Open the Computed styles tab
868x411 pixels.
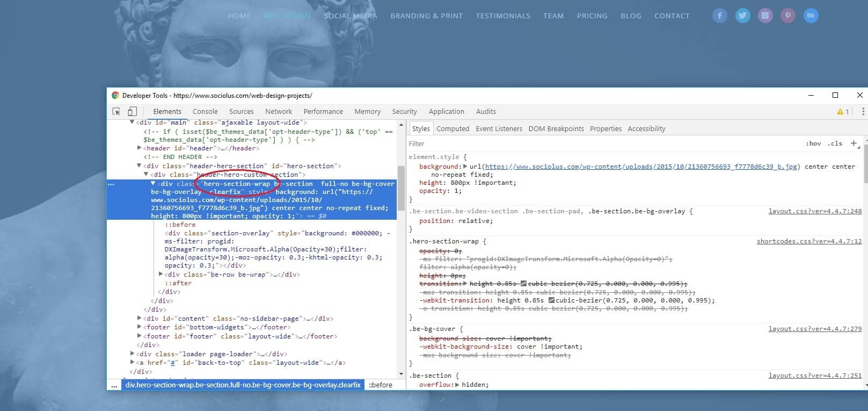tap(453, 128)
